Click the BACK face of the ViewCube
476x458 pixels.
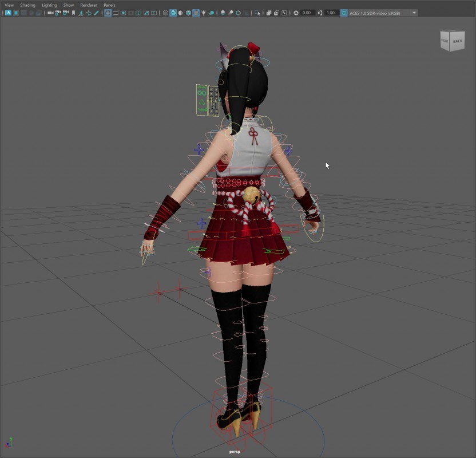pyautogui.click(x=458, y=41)
